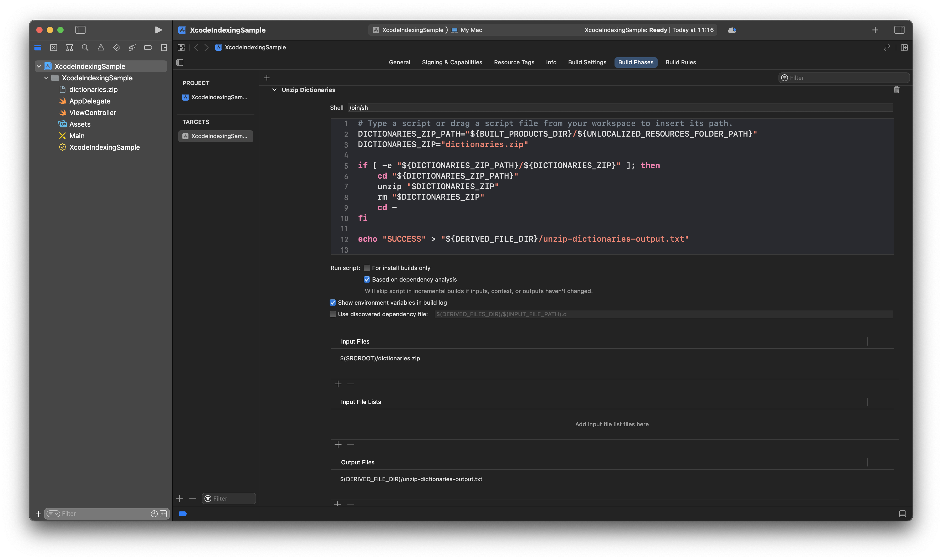Open the Test navigator diamond icon

pos(117,48)
